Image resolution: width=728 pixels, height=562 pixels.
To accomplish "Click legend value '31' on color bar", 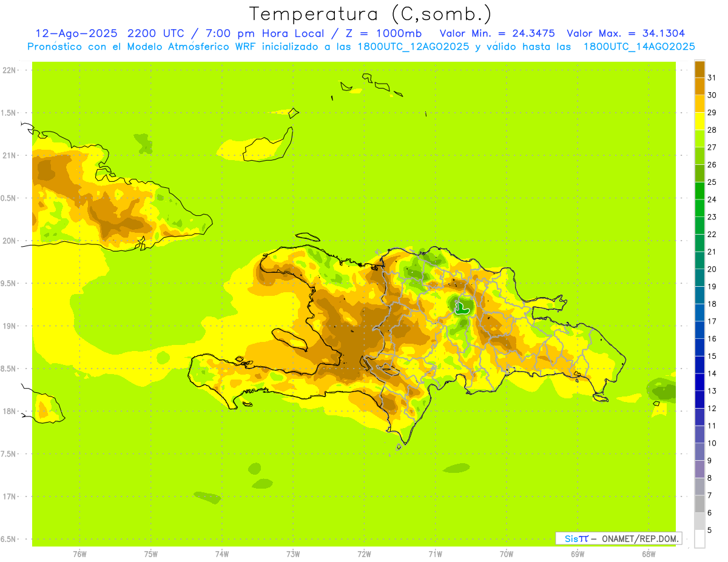I will tap(712, 78).
